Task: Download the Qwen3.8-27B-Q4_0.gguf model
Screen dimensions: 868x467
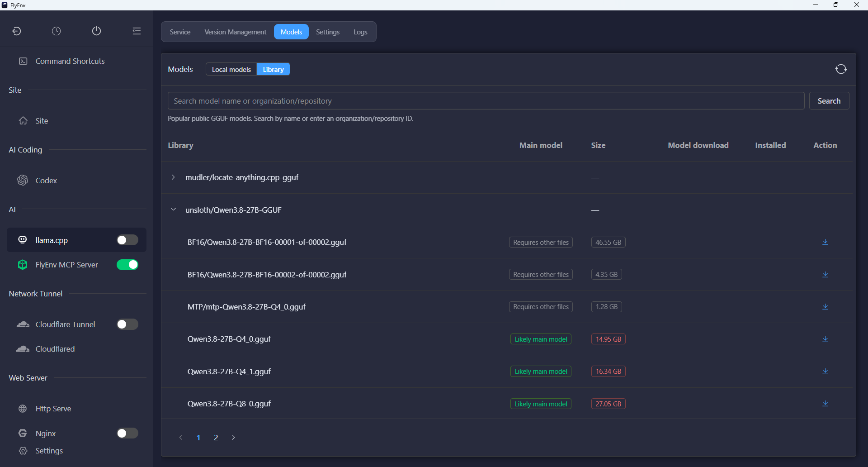Action: click(825, 339)
